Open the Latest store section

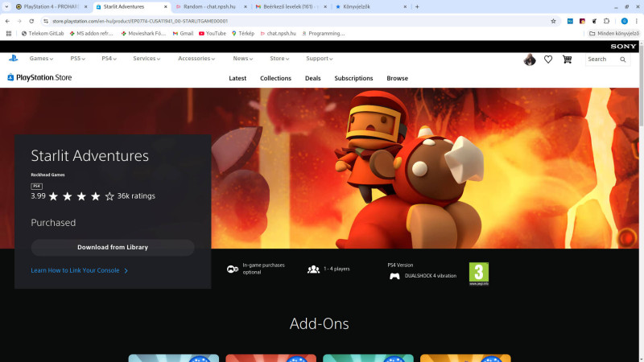(237, 78)
